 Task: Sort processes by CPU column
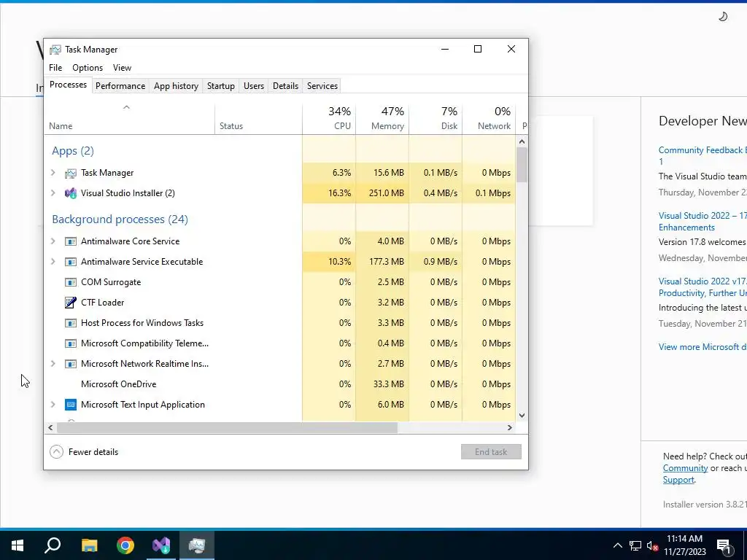[329, 119]
